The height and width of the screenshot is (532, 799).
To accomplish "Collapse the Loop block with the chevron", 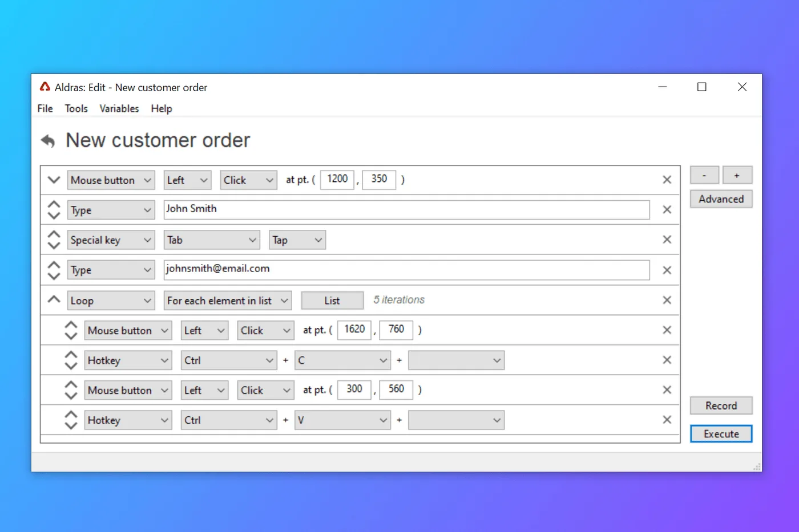I will point(54,299).
